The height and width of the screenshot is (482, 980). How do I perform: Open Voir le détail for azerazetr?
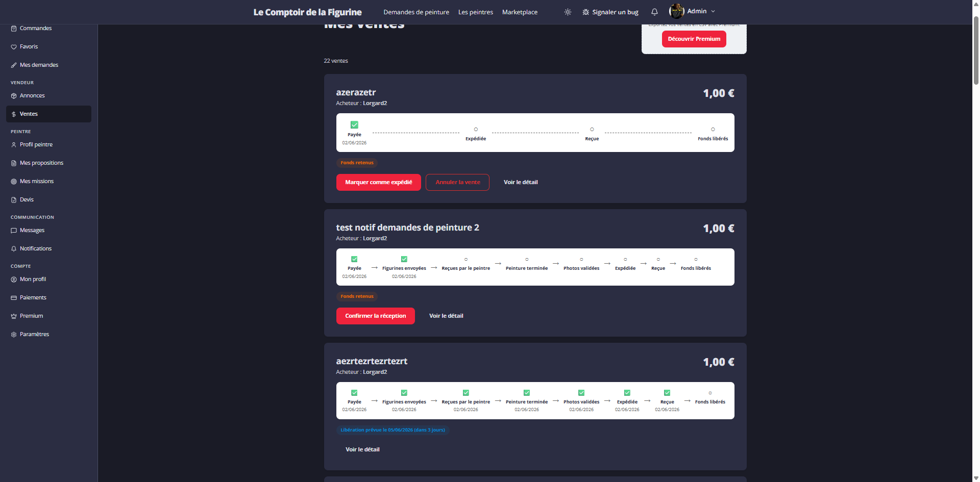[x=521, y=182]
